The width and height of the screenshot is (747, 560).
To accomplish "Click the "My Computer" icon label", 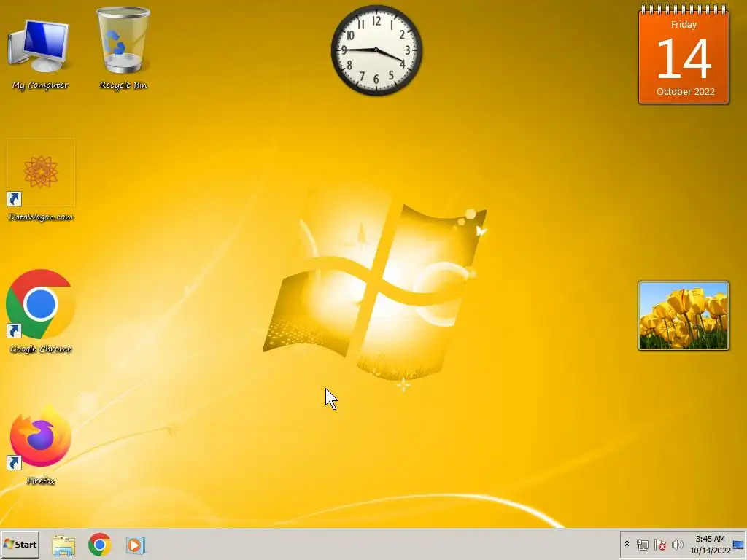I will (x=41, y=85).
